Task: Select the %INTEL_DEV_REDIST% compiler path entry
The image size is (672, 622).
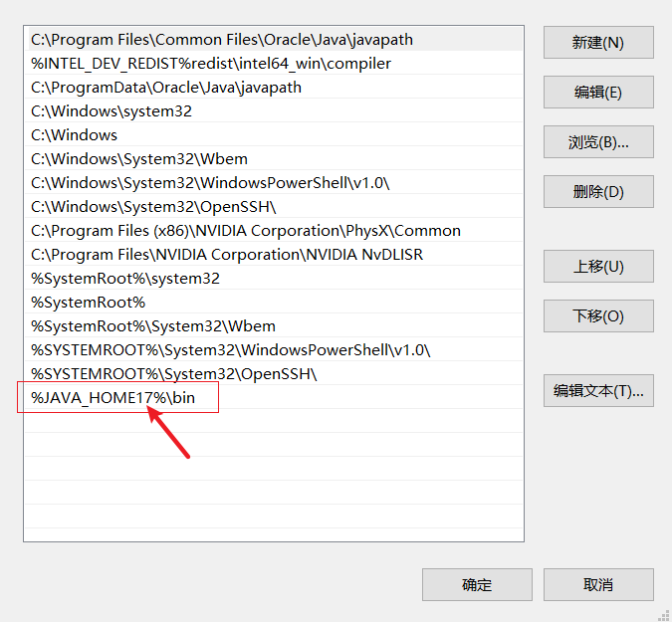Action: (274, 64)
